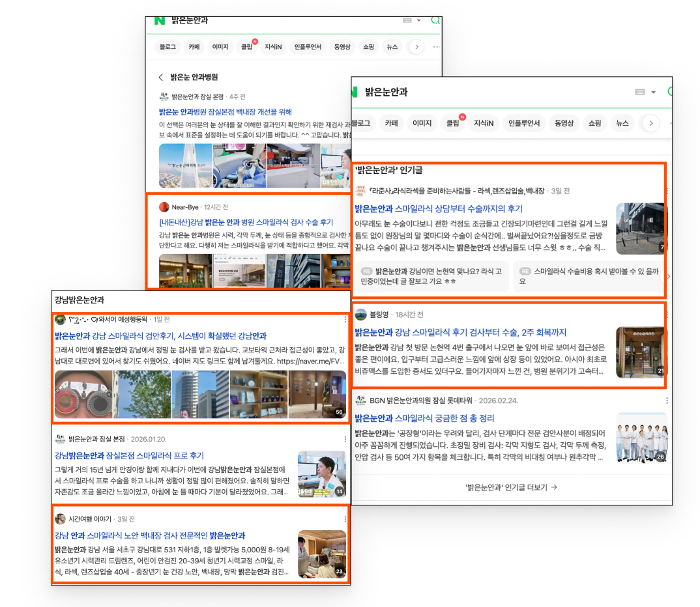Click '밝은눈안과' 인기글 더보기
This screenshot has width=700, height=607.
(511, 487)
